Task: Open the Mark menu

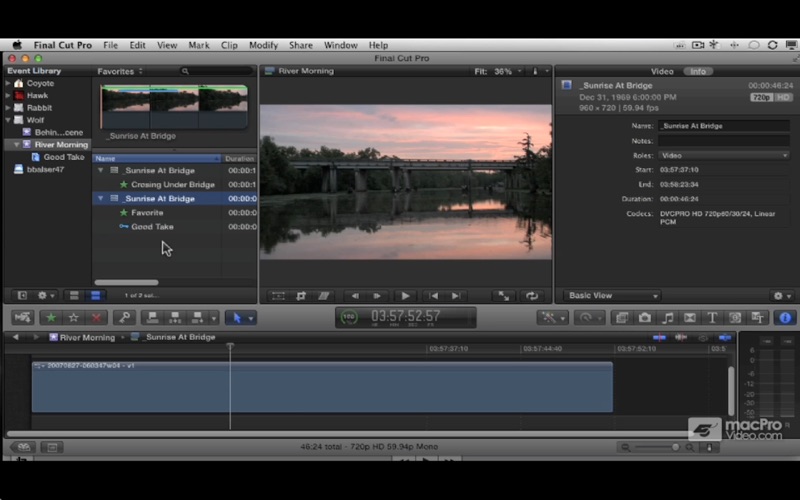Action: tap(199, 45)
